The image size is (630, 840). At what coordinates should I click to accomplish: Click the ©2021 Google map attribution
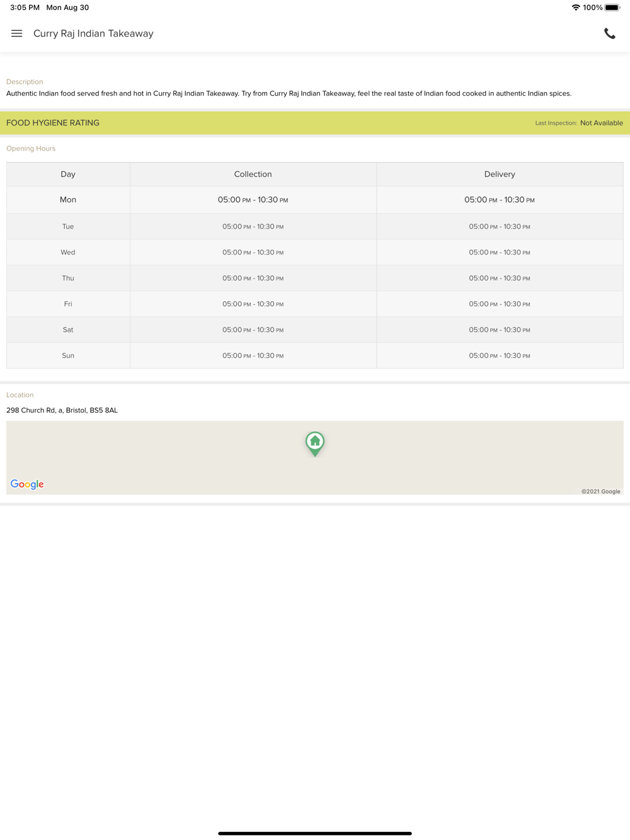[x=601, y=491]
